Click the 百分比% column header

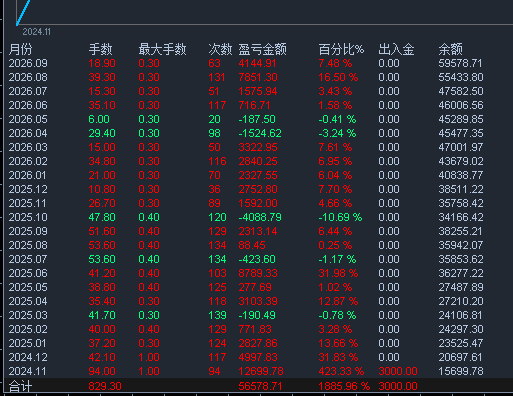[x=341, y=49]
